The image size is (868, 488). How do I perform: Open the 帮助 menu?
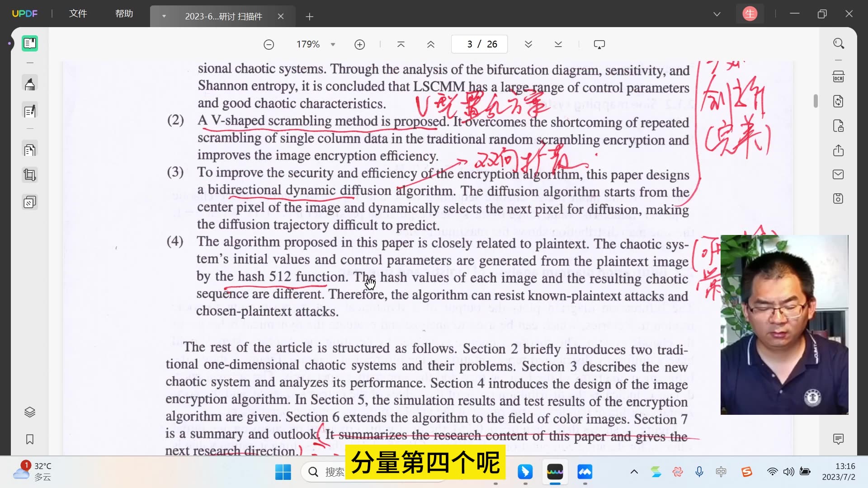pyautogui.click(x=124, y=14)
